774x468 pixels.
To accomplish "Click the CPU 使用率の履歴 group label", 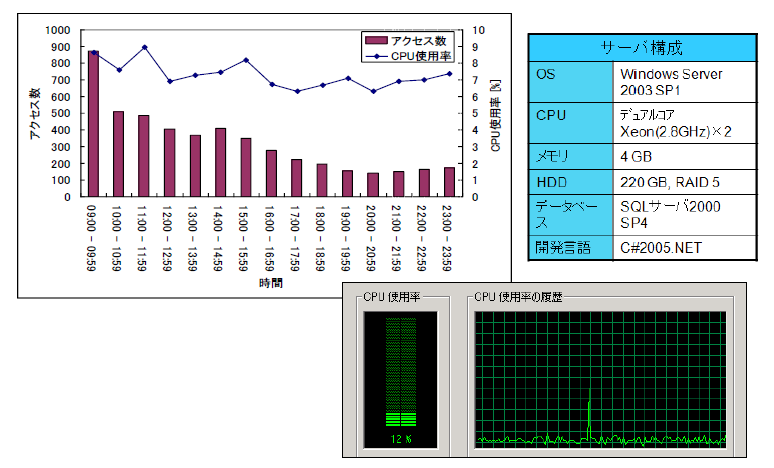I will [518, 297].
